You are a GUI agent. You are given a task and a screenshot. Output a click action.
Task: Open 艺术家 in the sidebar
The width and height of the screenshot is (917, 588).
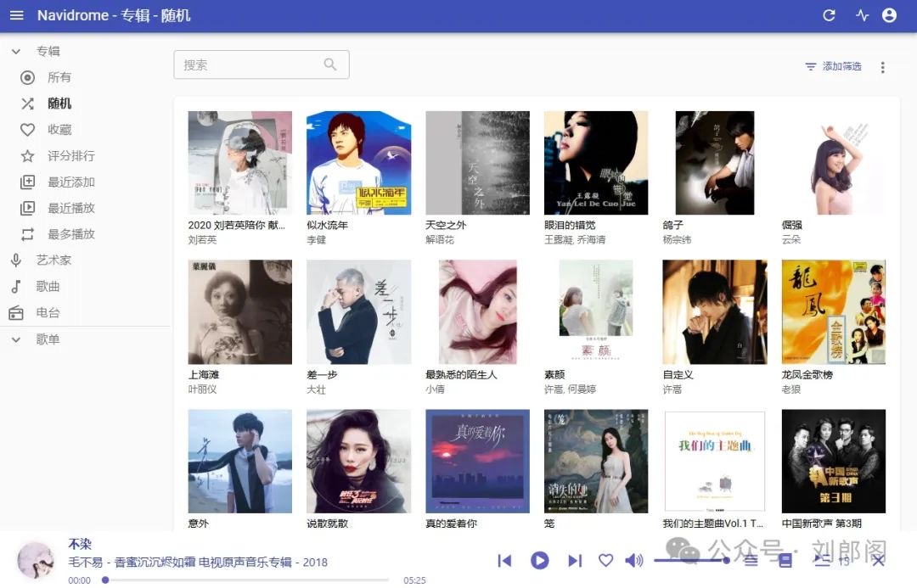pyautogui.click(x=53, y=260)
